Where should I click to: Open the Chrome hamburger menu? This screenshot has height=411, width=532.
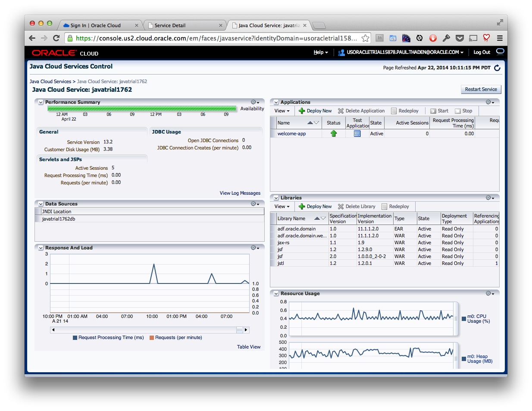pos(500,38)
